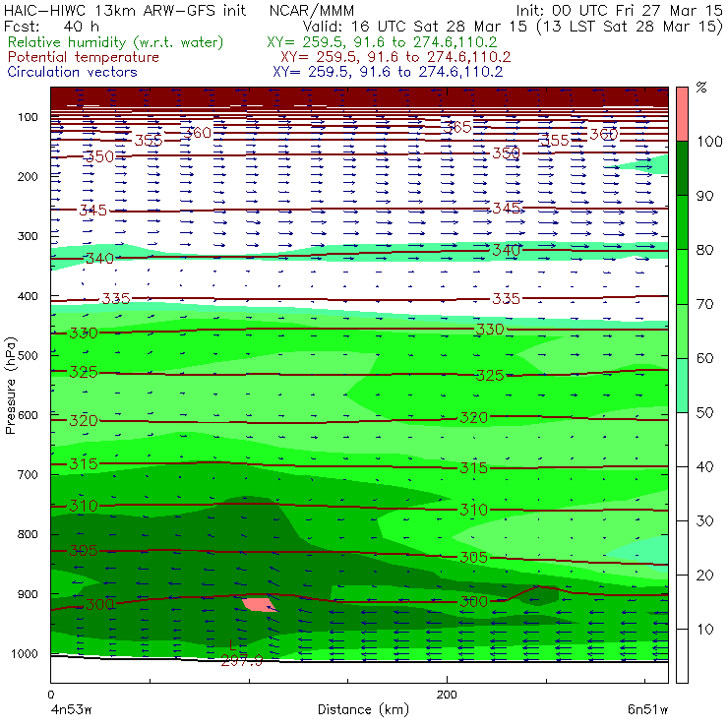Click the 'Distance (km)' axis title
Image resolution: width=728 pixels, height=728 pixels.
363,709
